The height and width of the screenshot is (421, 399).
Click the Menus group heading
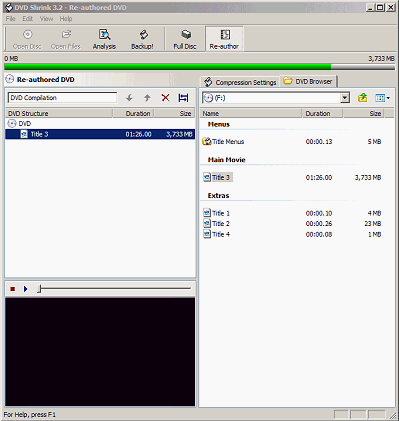(219, 124)
